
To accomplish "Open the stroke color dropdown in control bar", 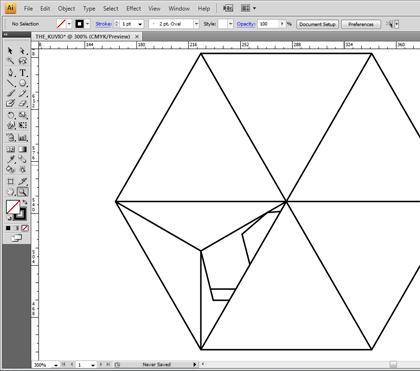I will (88, 24).
